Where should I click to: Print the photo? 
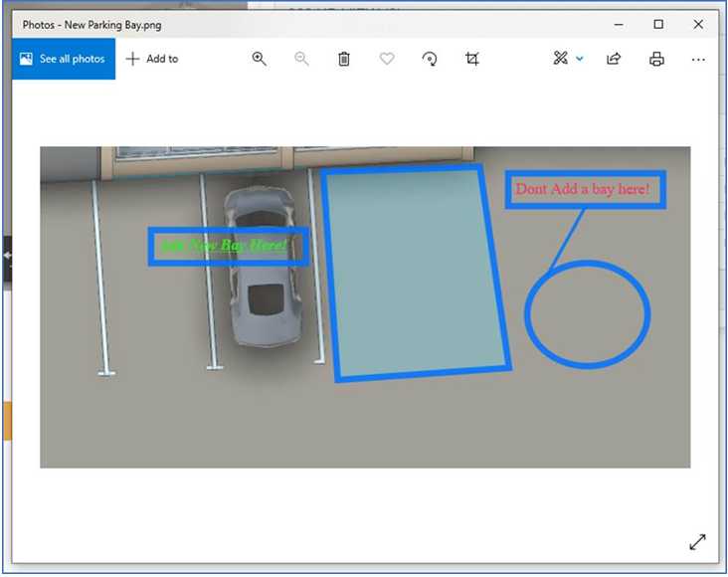656,59
